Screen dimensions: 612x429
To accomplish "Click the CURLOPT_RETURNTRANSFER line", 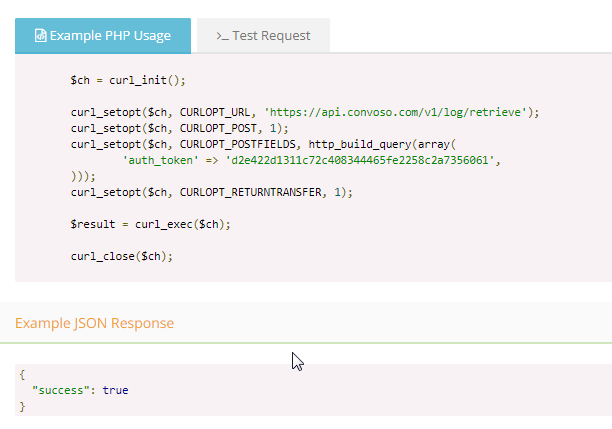I will (212, 192).
